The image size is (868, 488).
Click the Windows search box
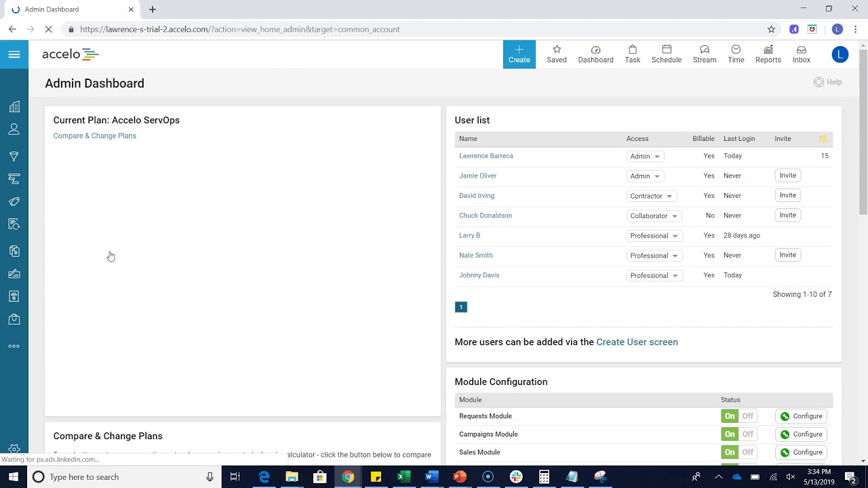click(123, 477)
